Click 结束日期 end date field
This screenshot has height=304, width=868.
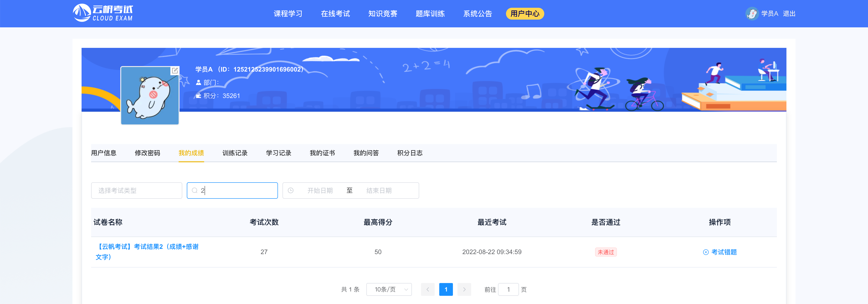pos(379,191)
